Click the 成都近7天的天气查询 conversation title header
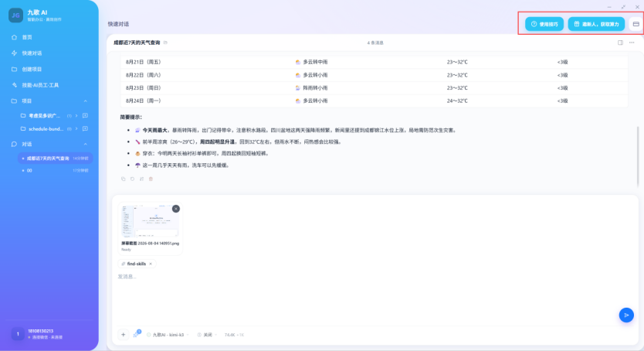The height and width of the screenshot is (351, 644). point(137,43)
